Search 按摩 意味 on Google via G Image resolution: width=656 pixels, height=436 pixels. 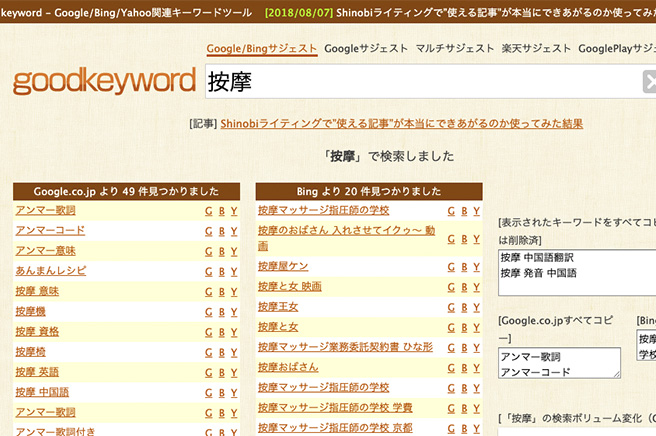[209, 292]
